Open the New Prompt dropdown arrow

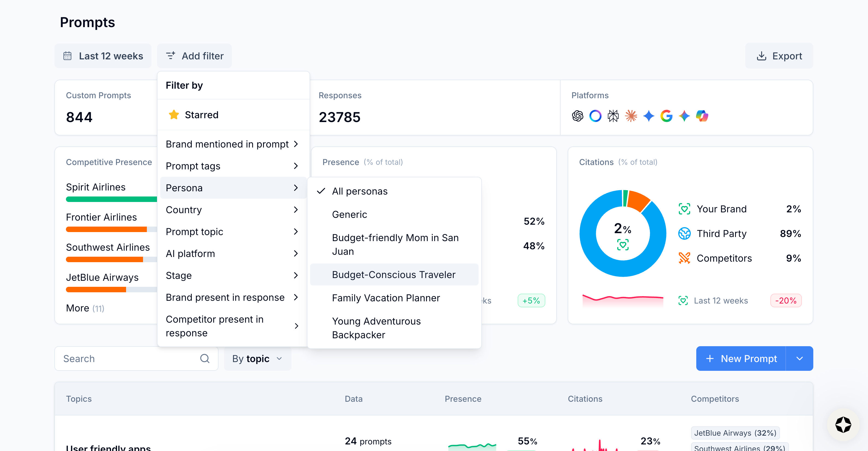[799, 358]
